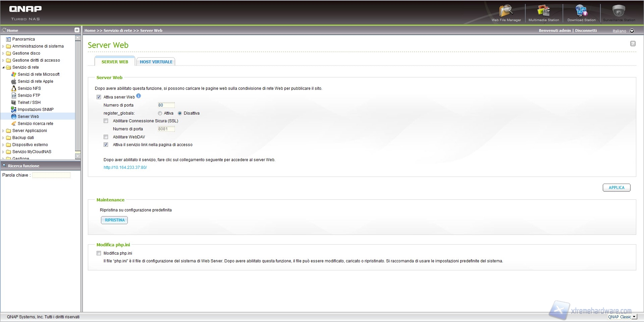
Task: Open the http://10.164.233.37:80/ link
Action: pyautogui.click(x=125, y=168)
